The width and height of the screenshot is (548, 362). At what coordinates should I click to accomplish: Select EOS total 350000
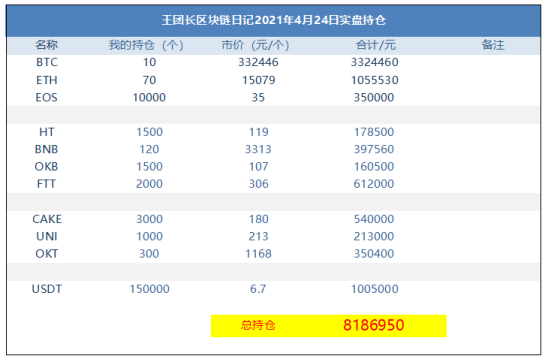pos(374,97)
